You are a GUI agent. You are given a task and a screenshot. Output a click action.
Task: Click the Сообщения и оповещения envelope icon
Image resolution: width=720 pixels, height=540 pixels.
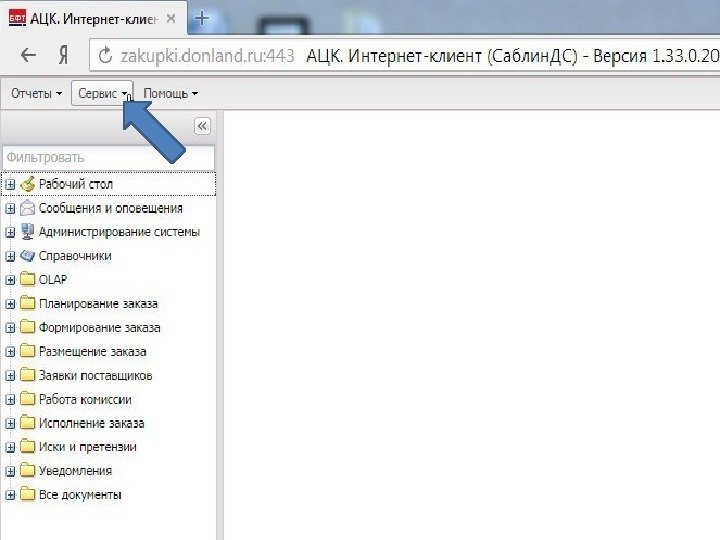click(x=28, y=208)
